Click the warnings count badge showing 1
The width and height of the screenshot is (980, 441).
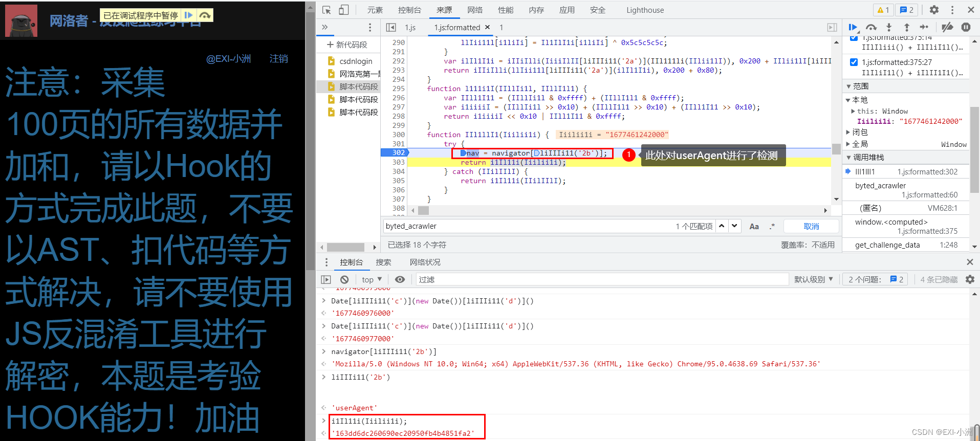click(x=883, y=10)
